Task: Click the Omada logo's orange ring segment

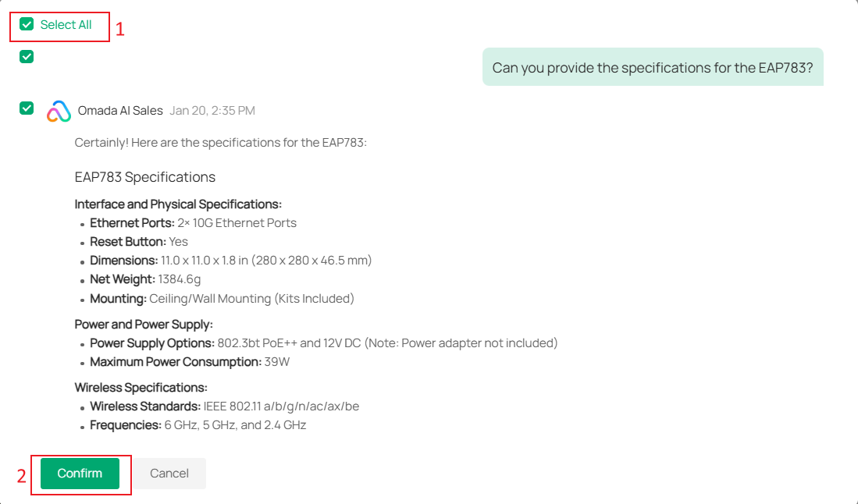Action: click(52, 119)
